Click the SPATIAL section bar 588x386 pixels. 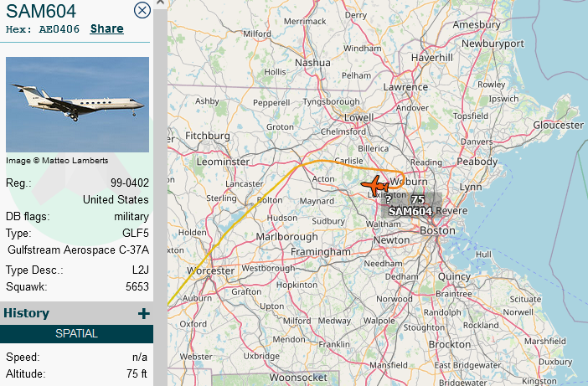(76, 333)
